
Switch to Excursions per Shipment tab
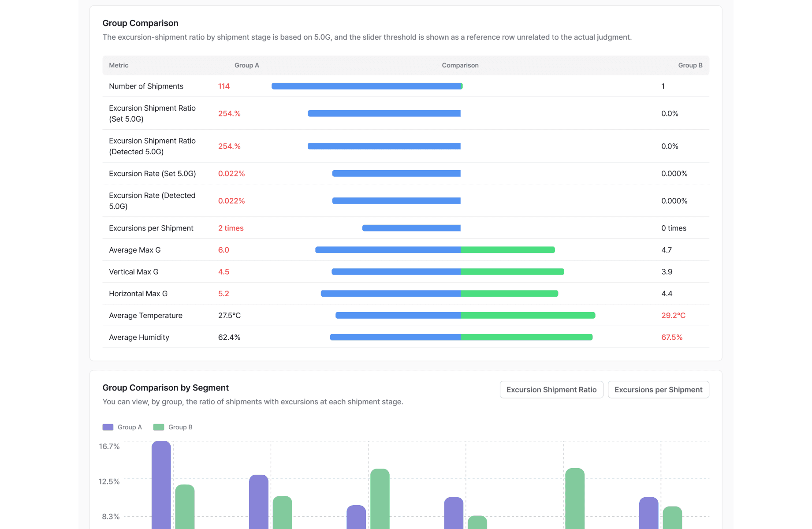[x=658, y=390]
